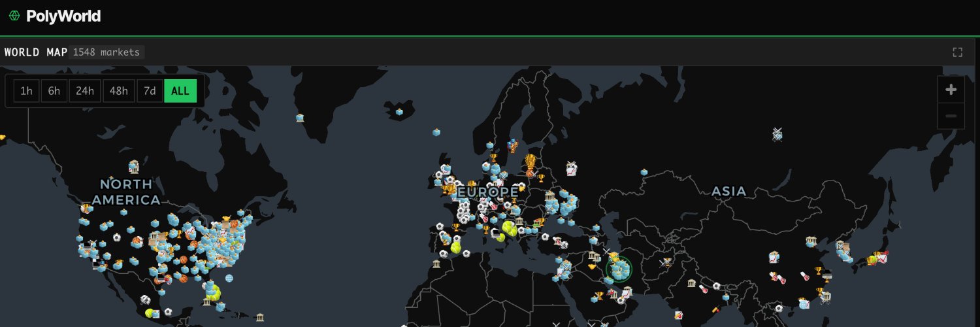Open the soccer ball marker in Nepal
The image size is (980, 327).
tap(717, 286)
